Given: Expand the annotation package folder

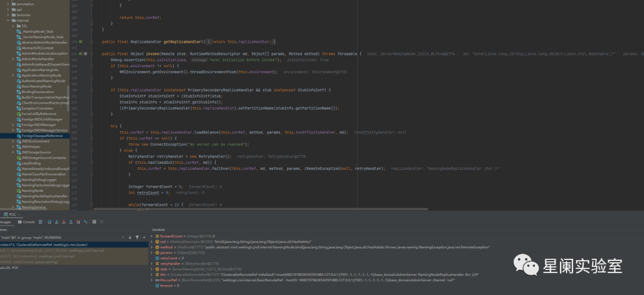Looking at the screenshot, I should 8,4.
